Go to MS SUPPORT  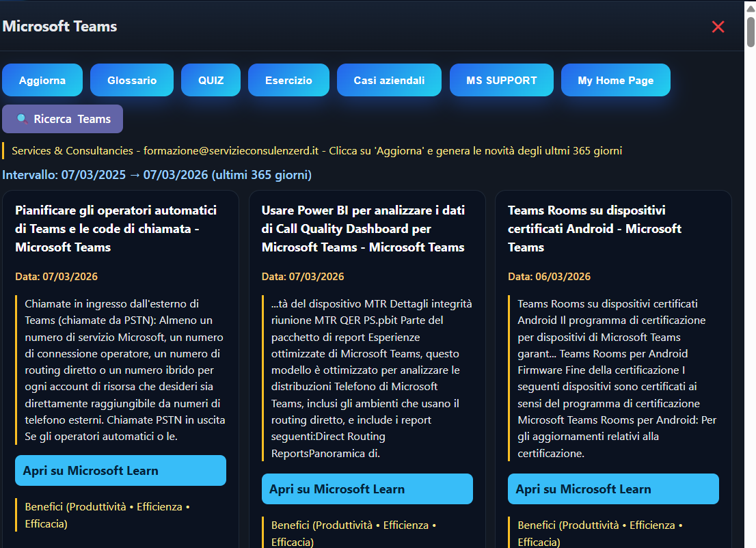[502, 80]
